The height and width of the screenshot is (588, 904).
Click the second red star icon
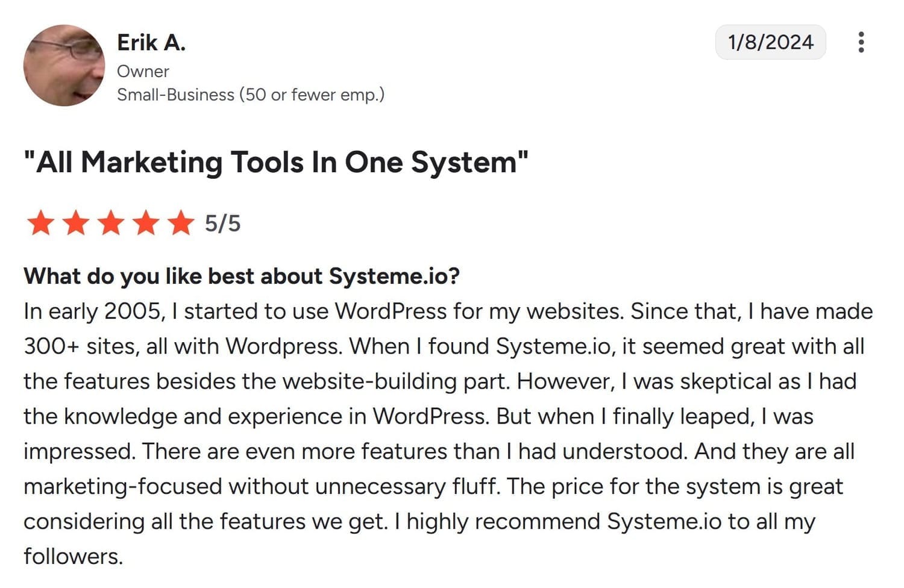(x=76, y=223)
